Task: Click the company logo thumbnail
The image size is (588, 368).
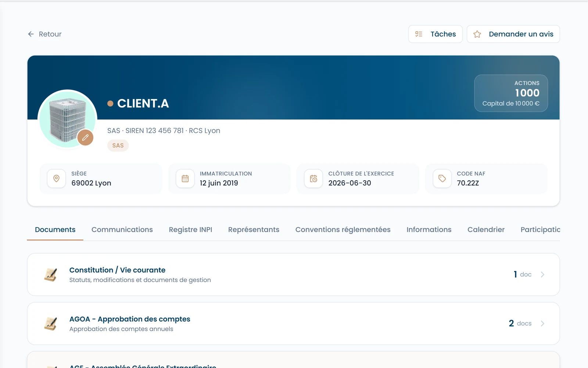Action: (x=67, y=119)
